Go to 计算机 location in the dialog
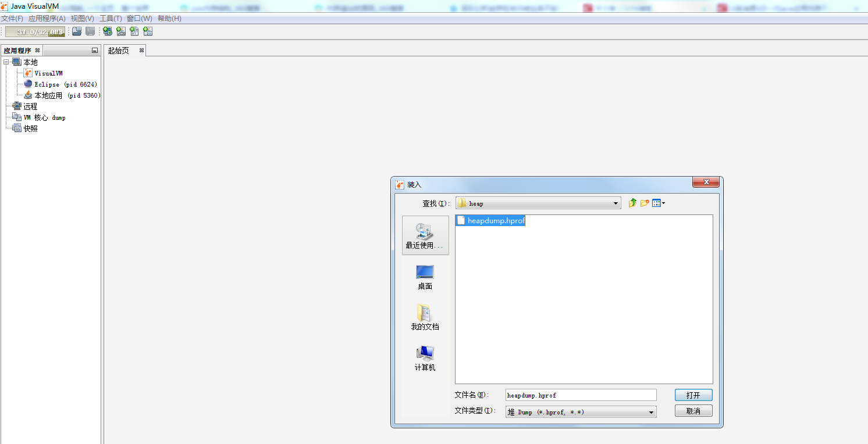The width and height of the screenshot is (868, 444). pos(425,358)
